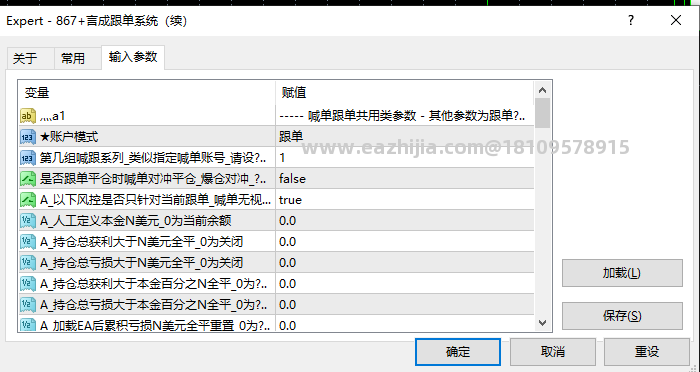
Task: Select the false value of 是否跟单平仓时喊单对冲平仓
Action: pyautogui.click(x=292, y=179)
